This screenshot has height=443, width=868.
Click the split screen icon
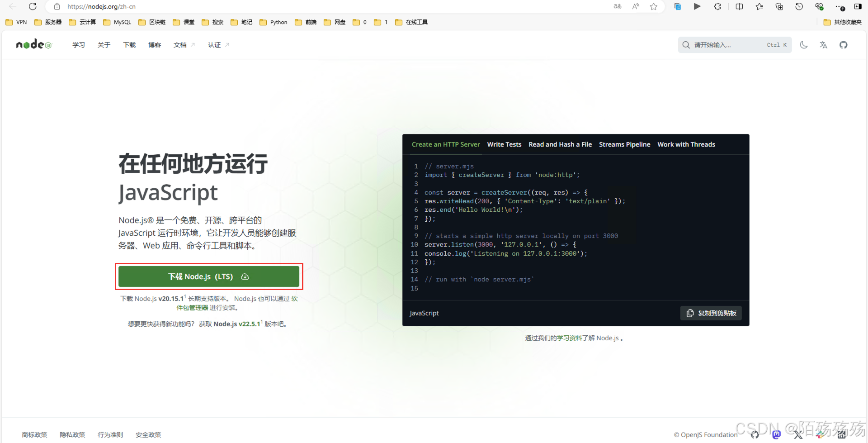[739, 6]
